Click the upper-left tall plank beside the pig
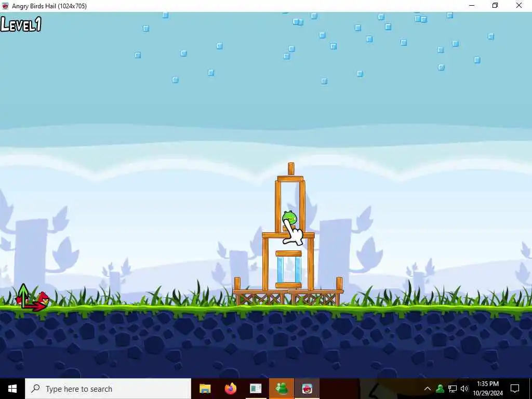This screenshot has width=532, height=399. tap(278, 207)
